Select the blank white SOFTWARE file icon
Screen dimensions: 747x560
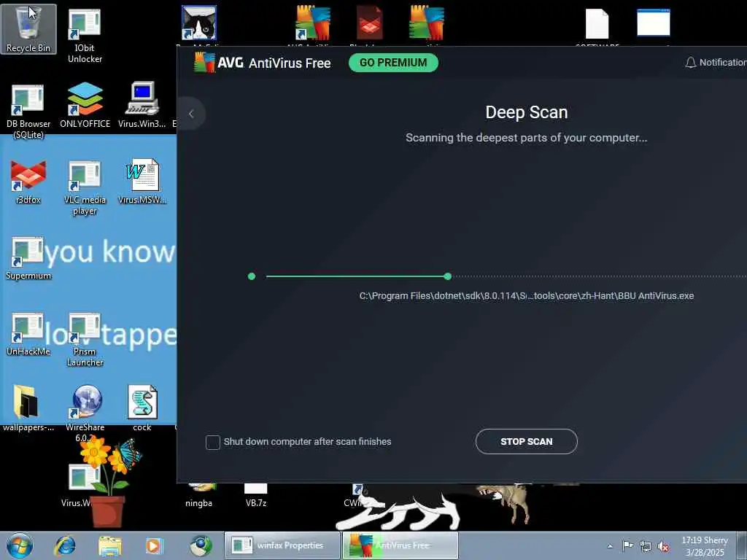(597, 25)
